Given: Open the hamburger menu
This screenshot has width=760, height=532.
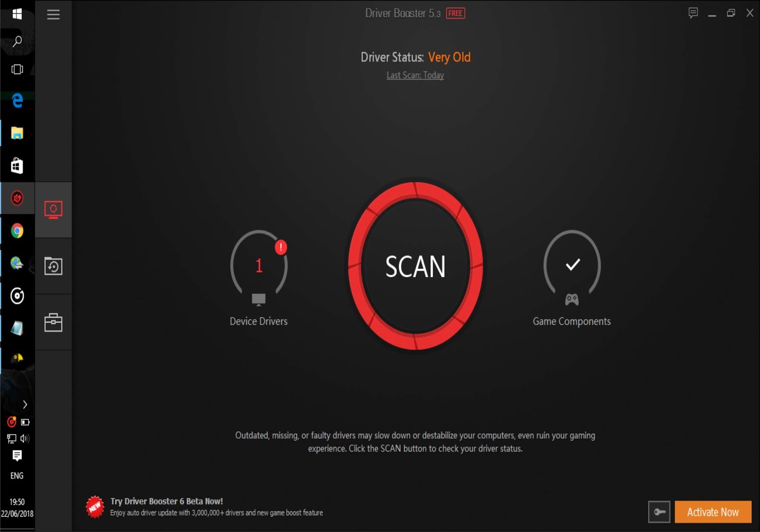Looking at the screenshot, I should tap(53, 14).
